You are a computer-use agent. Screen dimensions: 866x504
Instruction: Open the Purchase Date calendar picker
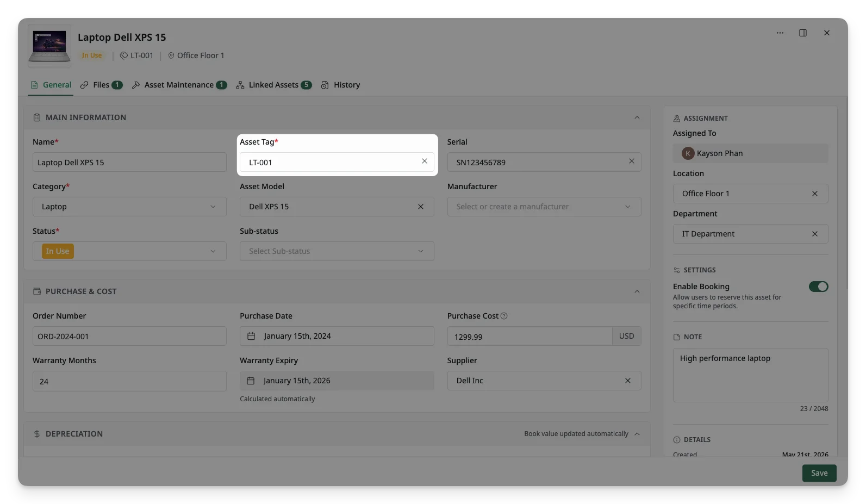point(337,336)
